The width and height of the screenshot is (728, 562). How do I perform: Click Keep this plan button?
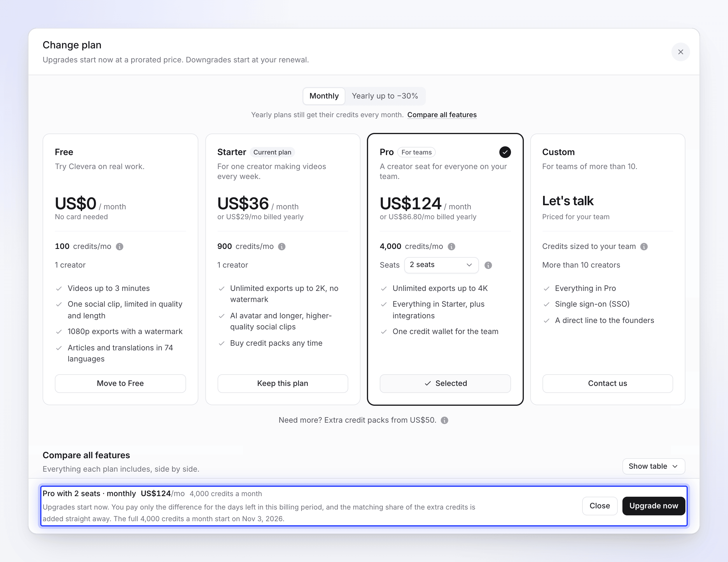[283, 383]
